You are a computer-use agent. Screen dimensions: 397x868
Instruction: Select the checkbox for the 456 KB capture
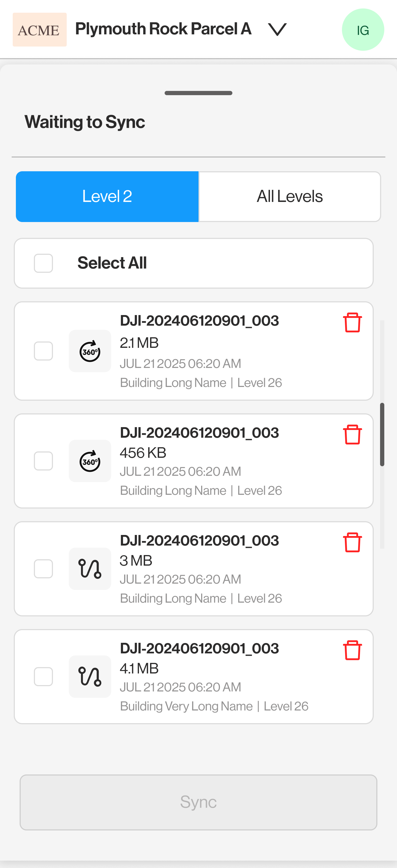coord(43,461)
